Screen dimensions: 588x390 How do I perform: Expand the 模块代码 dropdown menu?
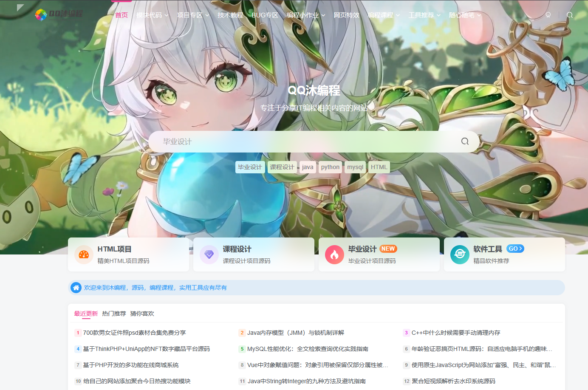[152, 15]
